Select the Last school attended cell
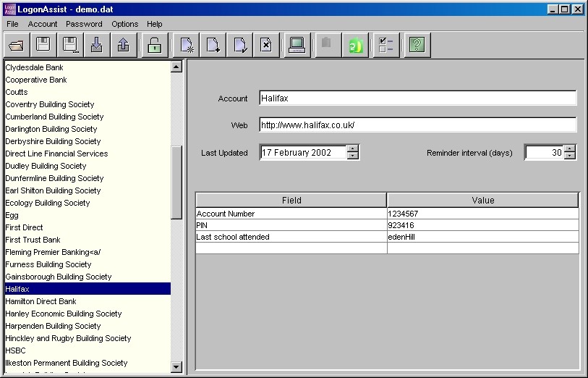 pos(291,237)
